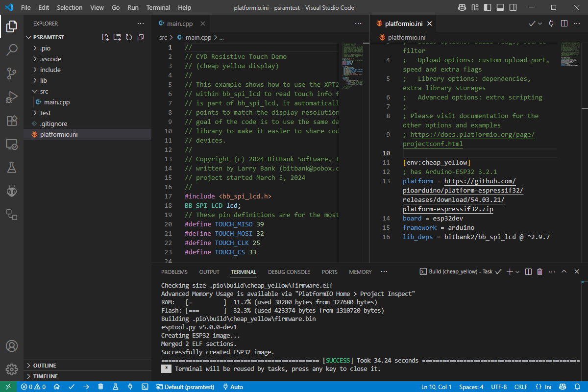The width and height of the screenshot is (588, 392).
Task: Click Default (psramtest) environment switcher
Action: tap(186, 387)
